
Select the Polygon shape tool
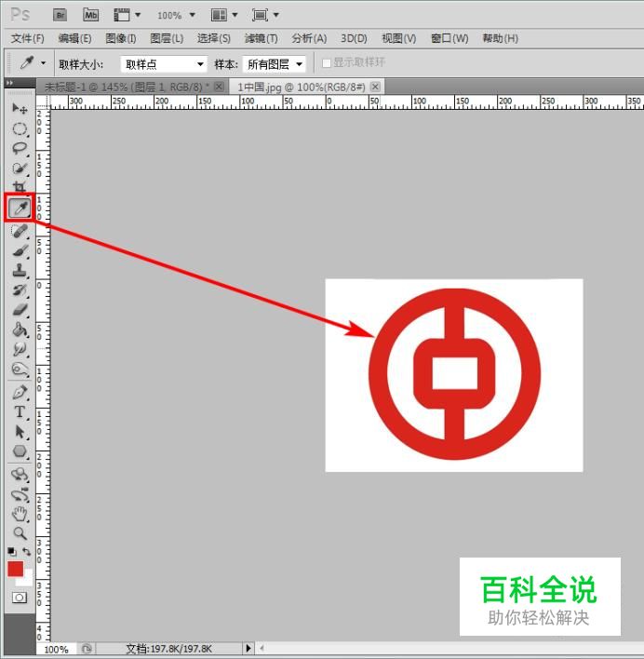point(20,451)
